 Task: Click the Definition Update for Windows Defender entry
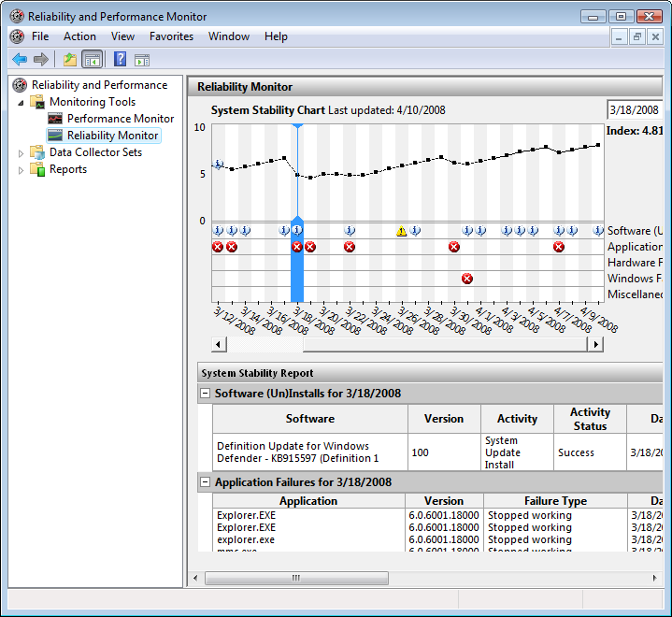(x=297, y=452)
